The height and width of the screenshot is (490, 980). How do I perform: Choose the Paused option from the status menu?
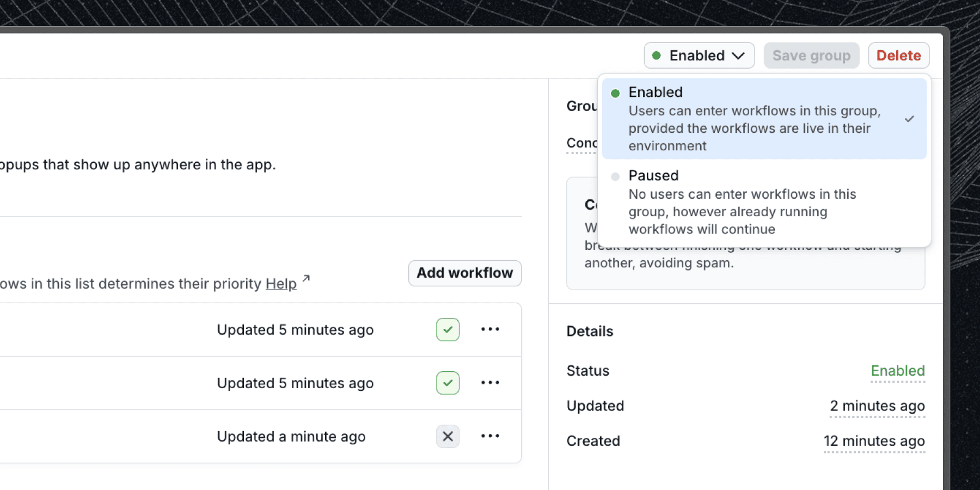(x=742, y=202)
